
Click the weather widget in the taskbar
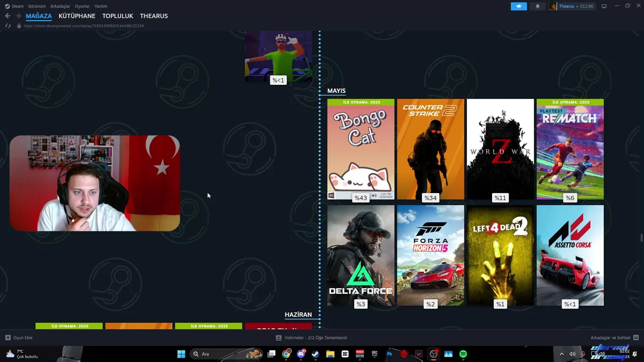(21, 354)
